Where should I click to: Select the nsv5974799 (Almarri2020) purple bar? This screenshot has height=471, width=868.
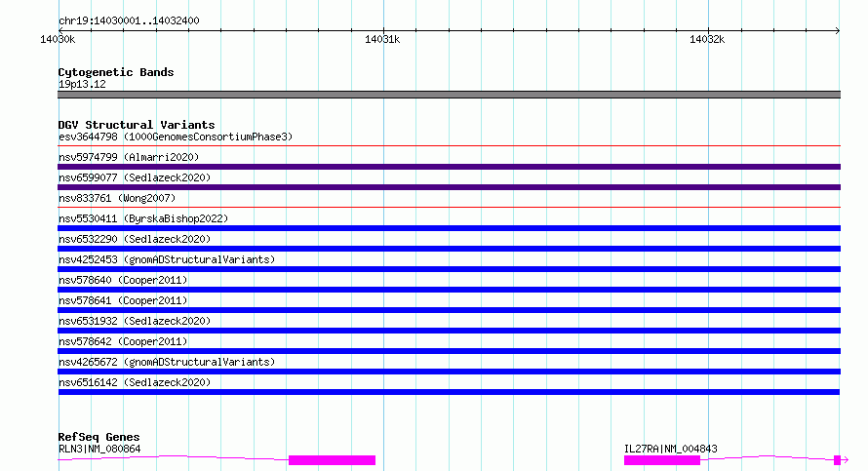pyautogui.click(x=449, y=167)
